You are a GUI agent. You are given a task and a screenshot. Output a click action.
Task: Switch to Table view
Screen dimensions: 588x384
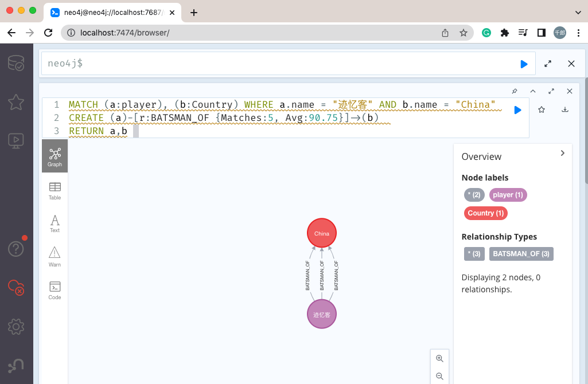point(54,191)
